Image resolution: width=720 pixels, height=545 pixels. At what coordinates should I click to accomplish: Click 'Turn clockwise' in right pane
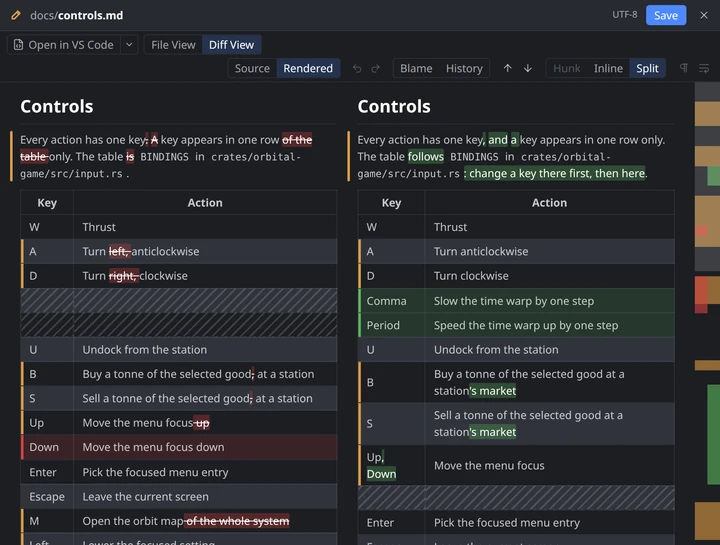[471, 276]
